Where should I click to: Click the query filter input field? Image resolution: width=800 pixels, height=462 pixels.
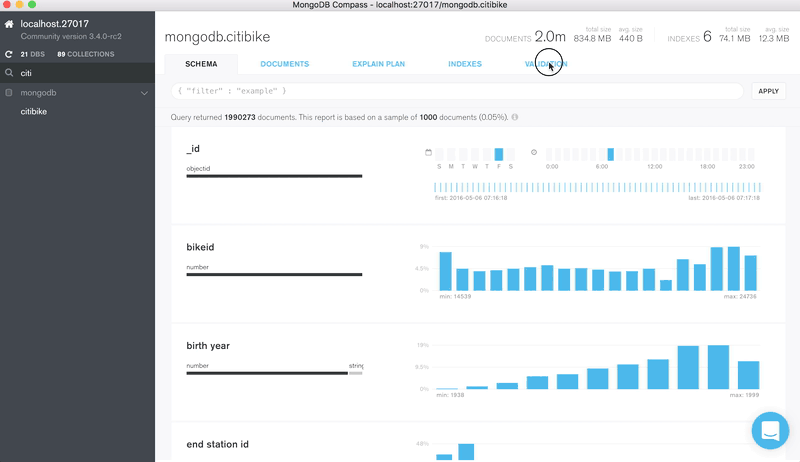click(x=457, y=91)
